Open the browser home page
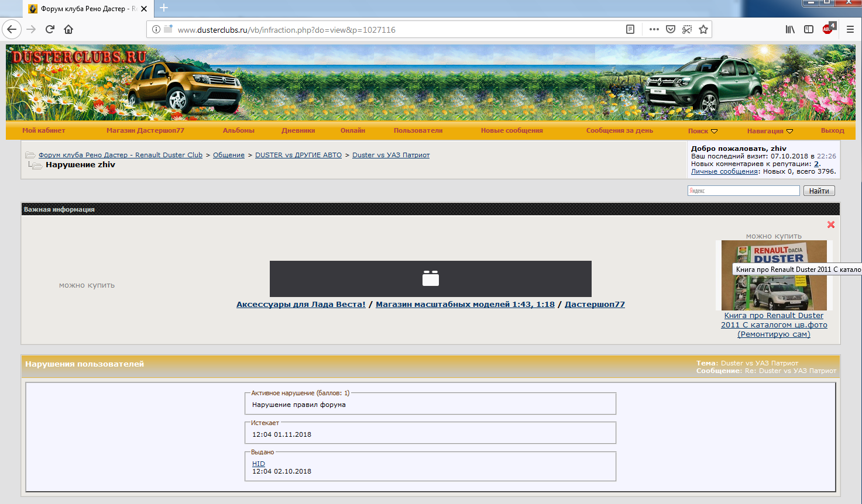Screen dimensions: 862x504 tap(68, 29)
